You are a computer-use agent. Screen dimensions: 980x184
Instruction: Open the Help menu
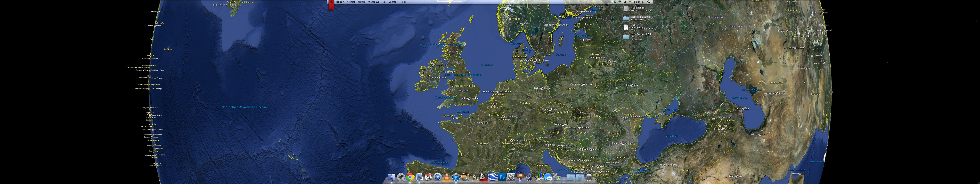tap(403, 2)
